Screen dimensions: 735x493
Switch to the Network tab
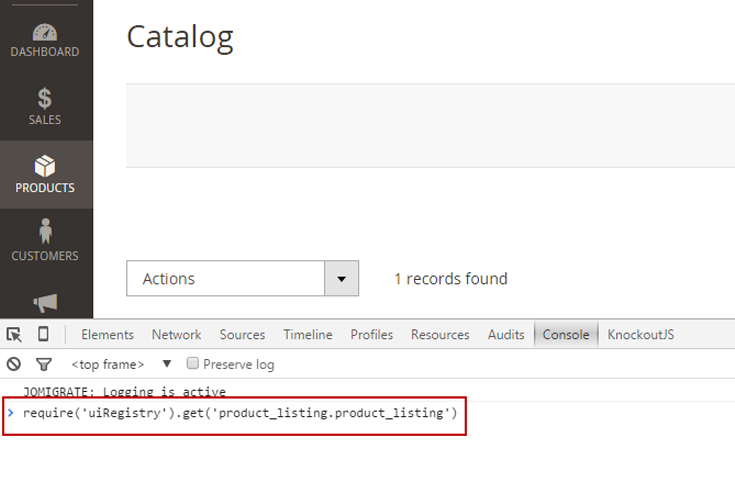pos(176,335)
